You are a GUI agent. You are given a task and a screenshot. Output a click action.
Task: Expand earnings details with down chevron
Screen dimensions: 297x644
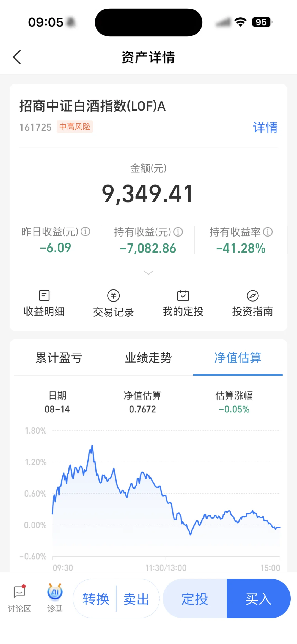coord(148,273)
